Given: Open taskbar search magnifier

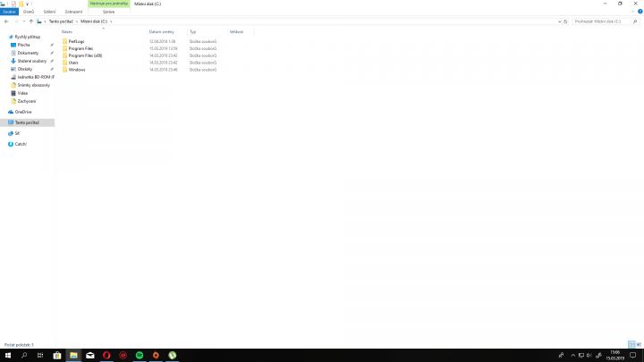Looking at the screenshot, I should pos(24,356).
